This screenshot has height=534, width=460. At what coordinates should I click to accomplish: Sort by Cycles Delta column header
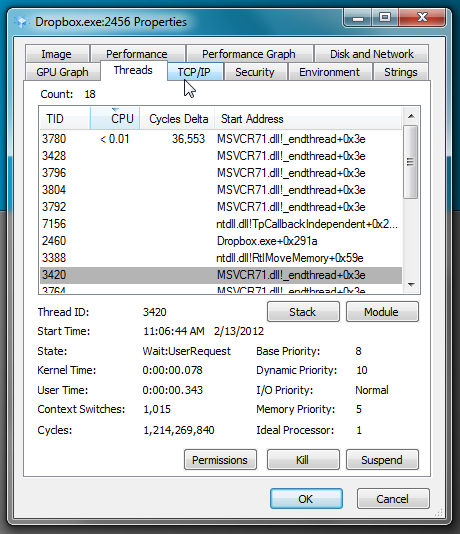click(177, 119)
